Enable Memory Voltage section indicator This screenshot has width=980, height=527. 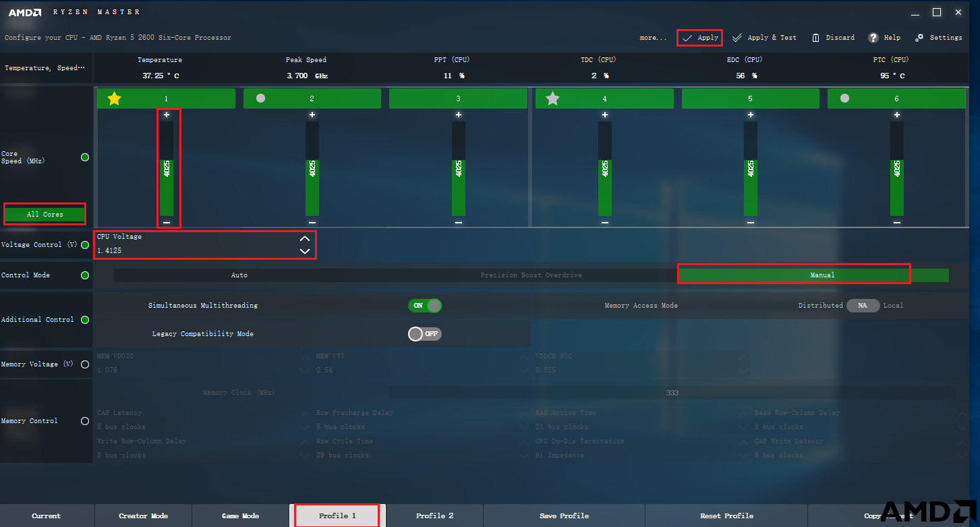[x=85, y=364]
